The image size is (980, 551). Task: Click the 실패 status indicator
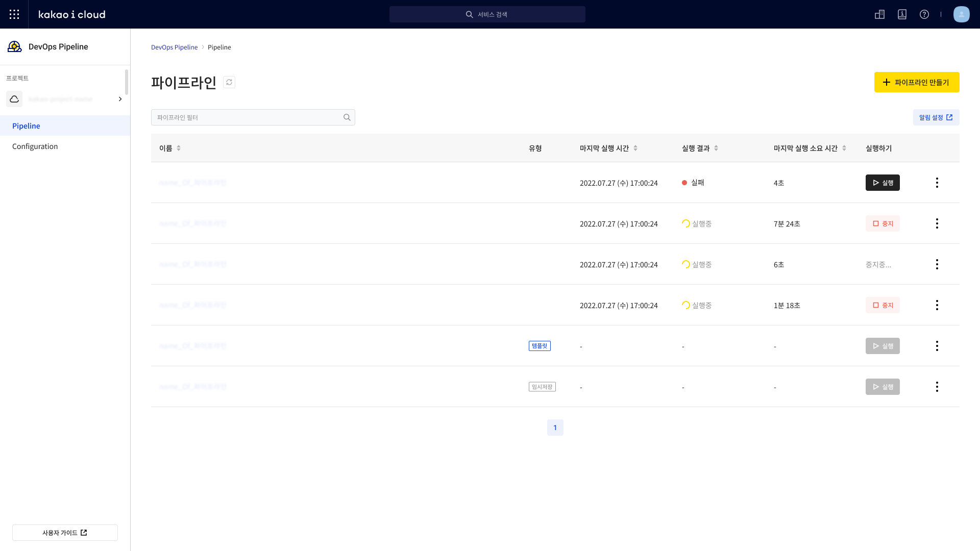(x=693, y=183)
